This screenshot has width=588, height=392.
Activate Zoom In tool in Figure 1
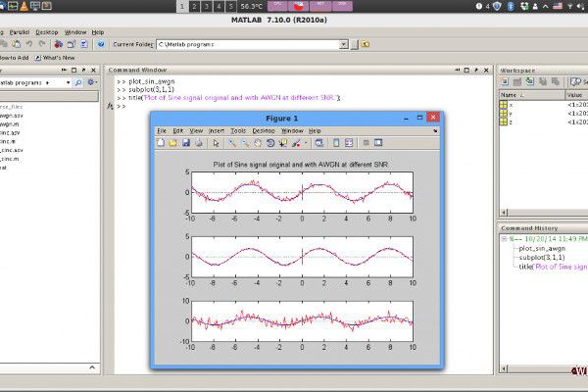coord(232,143)
